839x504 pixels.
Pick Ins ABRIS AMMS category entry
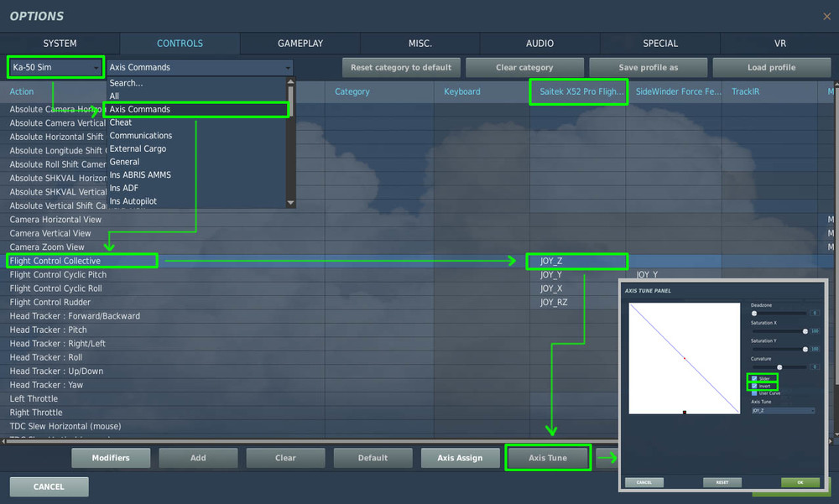click(197, 175)
